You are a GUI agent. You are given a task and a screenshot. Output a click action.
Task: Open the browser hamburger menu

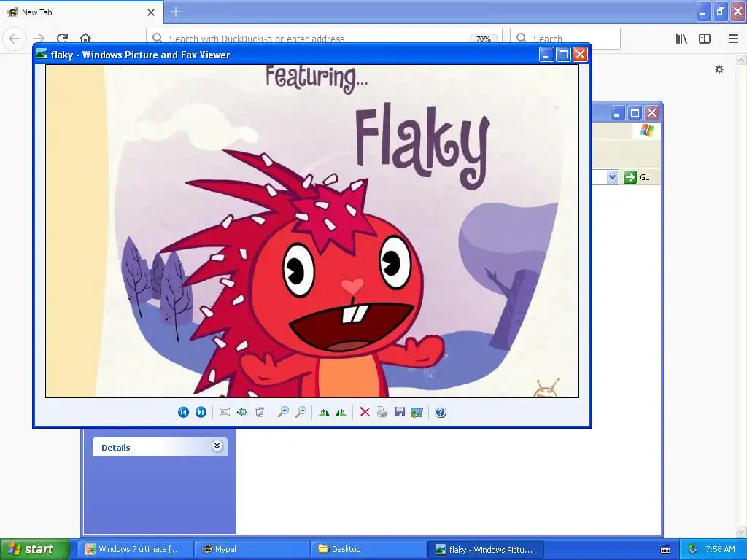(x=733, y=39)
